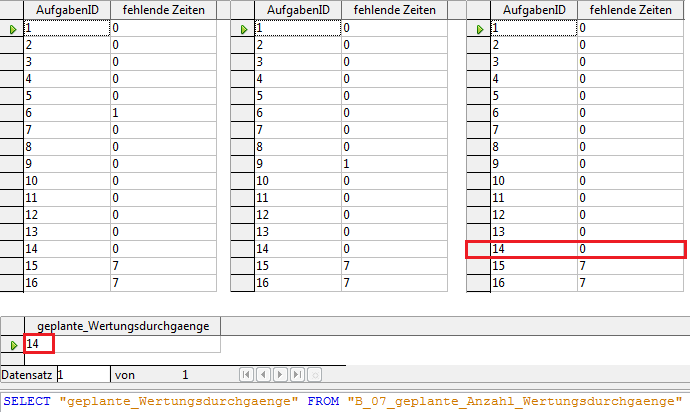Go to previous record using navigation arrow
The height and width of the screenshot is (413, 694).
(263, 374)
